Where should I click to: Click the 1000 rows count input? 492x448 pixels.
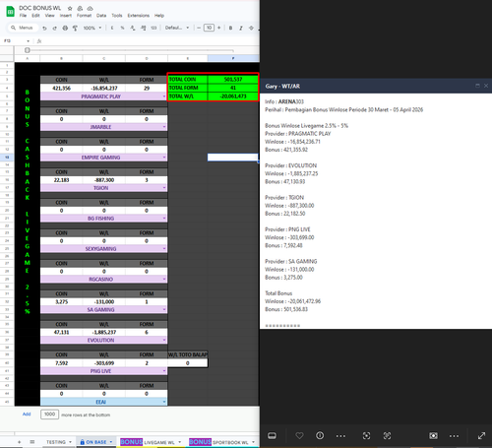click(x=49, y=415)
